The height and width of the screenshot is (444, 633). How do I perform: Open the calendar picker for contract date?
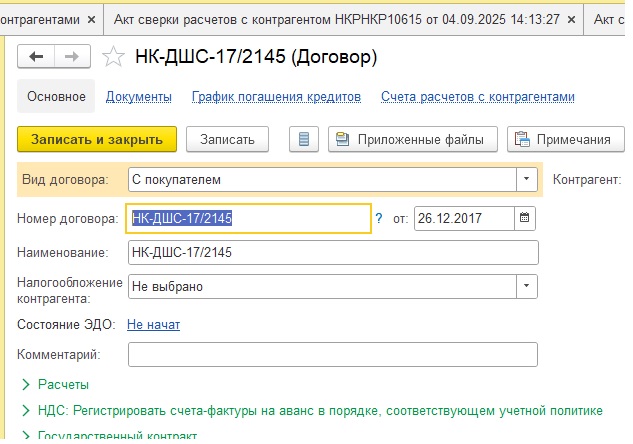point(524,218)
